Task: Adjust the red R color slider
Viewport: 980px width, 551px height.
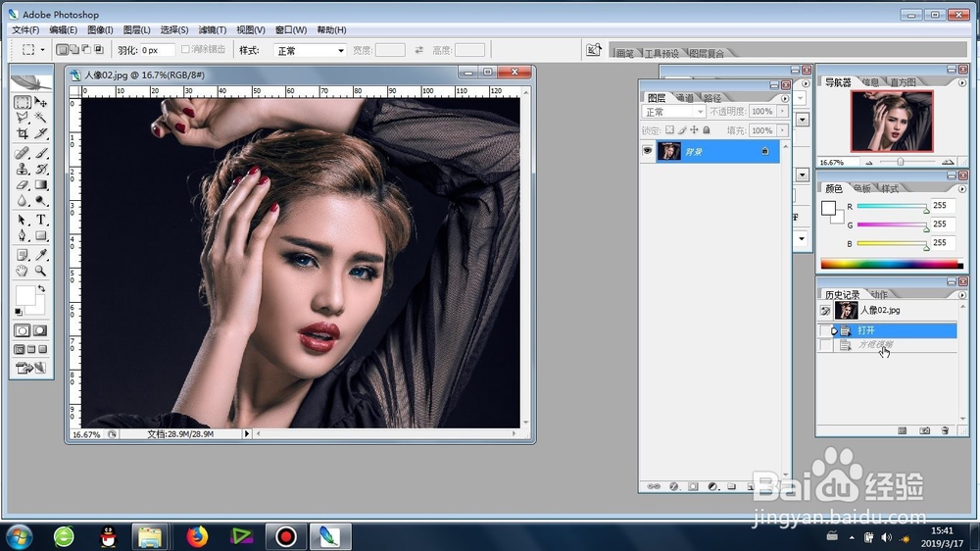Action: [x=892, y=207]
